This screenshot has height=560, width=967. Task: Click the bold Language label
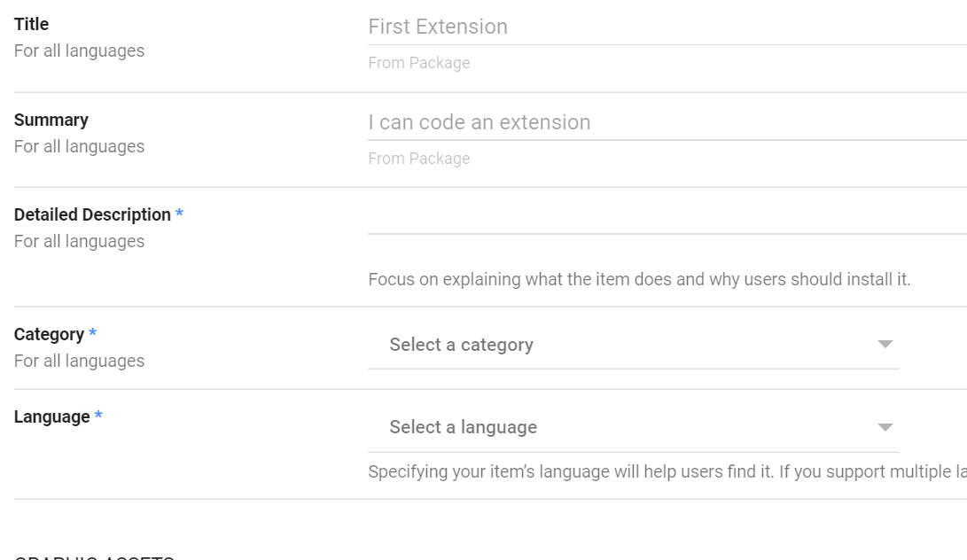click(x=51, y=416)
